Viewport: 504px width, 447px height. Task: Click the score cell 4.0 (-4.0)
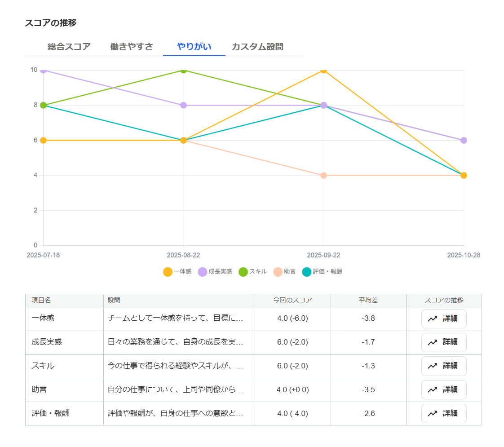292,414
